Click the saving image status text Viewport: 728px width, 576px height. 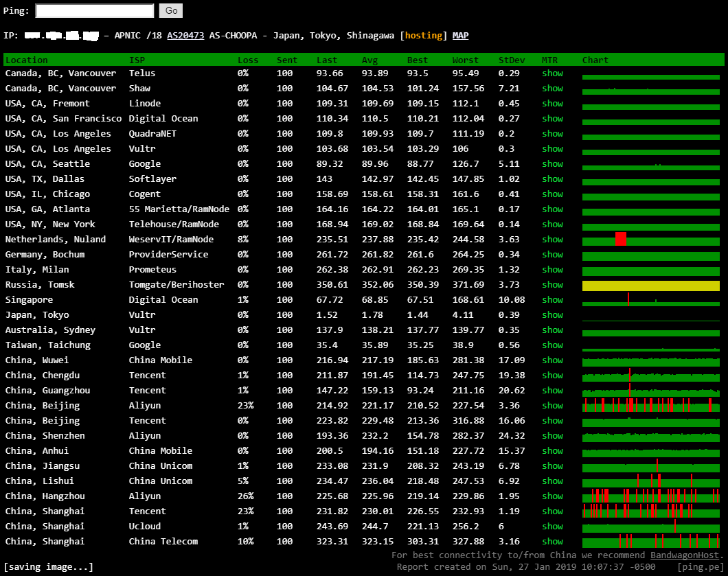pos(48,566)
